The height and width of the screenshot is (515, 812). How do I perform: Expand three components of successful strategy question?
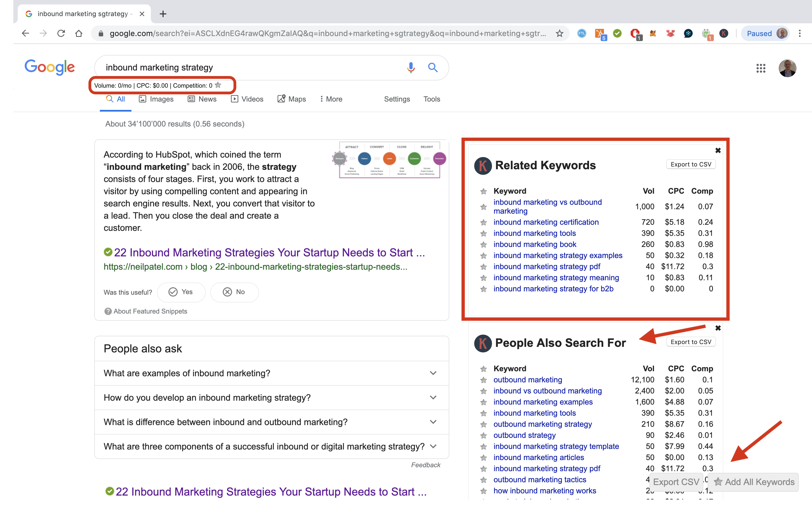(271, 446)
